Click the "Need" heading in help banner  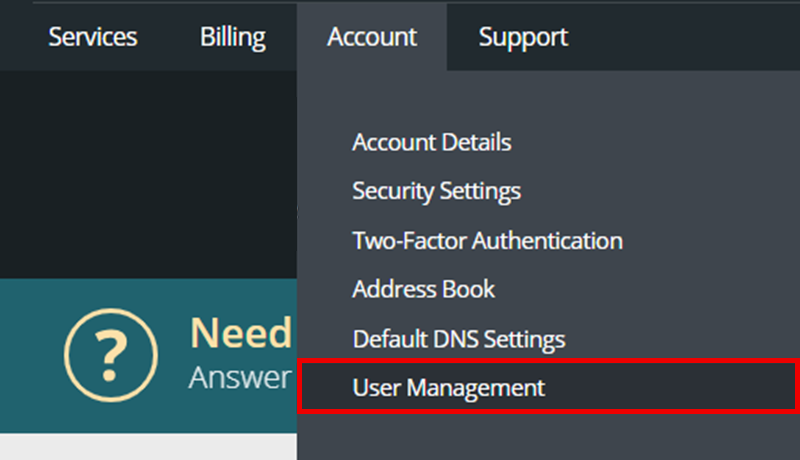click(x=241, y=333)
